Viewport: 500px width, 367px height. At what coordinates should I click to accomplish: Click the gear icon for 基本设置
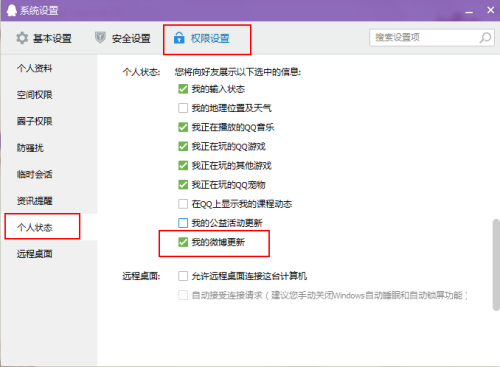(x=22, y=38)
